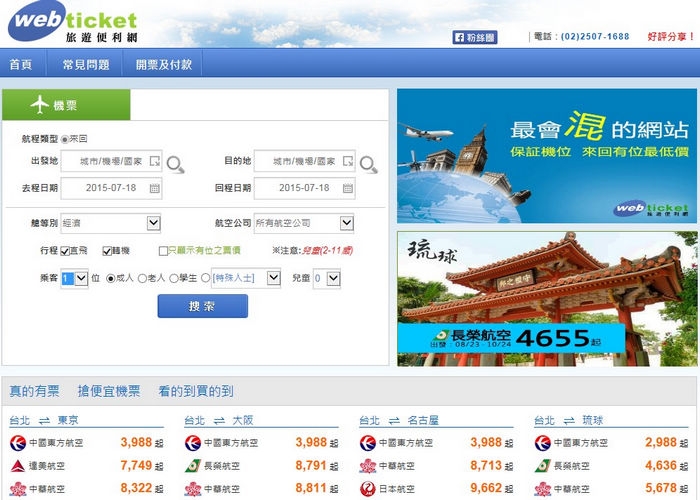Click the 目的地 input field
The height and width of the screenshot is (500, 700).
(x=304, y=161)
